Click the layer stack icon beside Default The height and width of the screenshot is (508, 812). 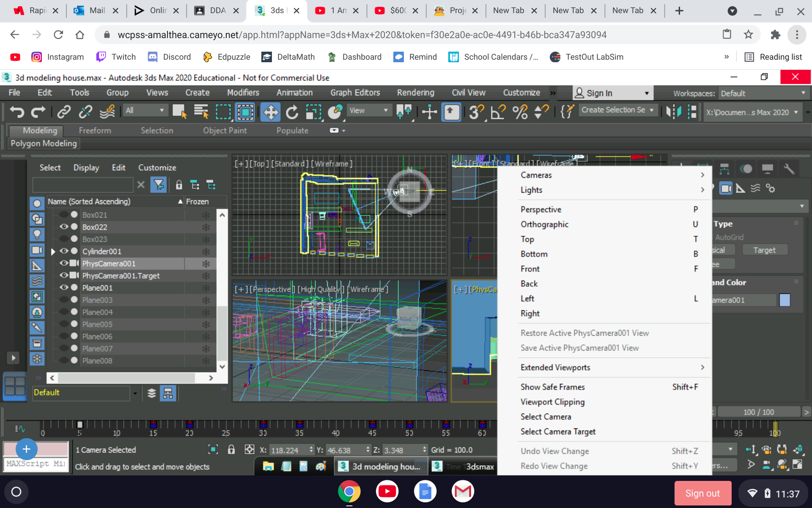coord(151,393)
